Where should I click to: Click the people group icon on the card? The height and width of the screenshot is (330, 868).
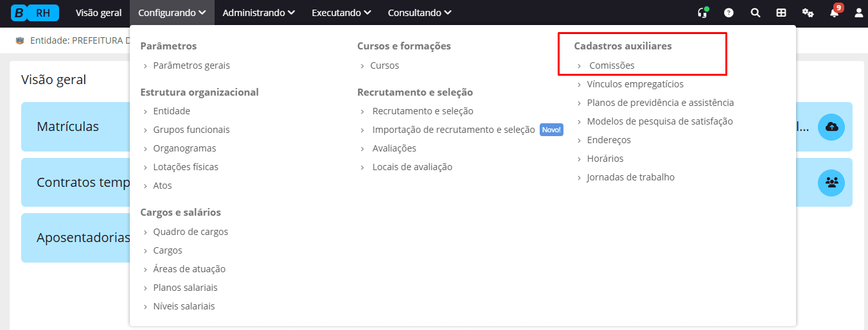831,182
